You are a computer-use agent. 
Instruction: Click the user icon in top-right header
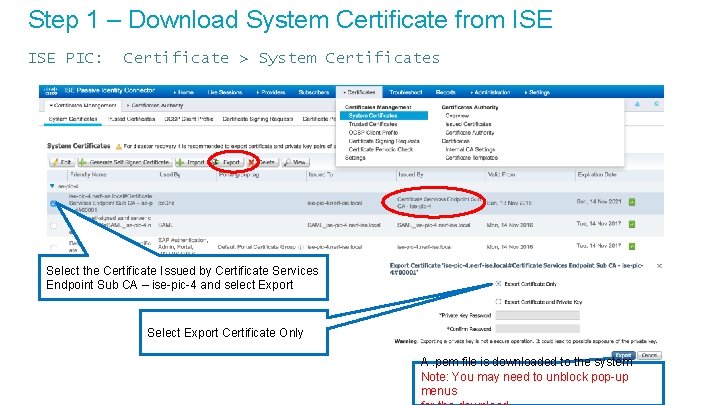637,105
